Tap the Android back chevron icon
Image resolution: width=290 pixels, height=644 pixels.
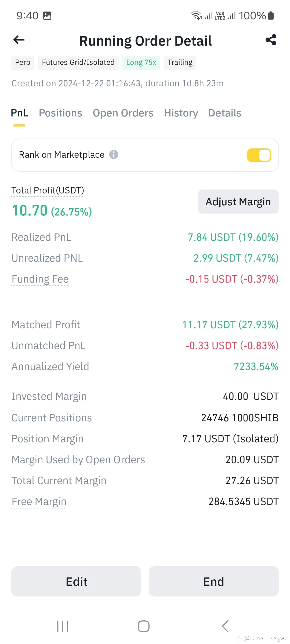coord(225,626)
